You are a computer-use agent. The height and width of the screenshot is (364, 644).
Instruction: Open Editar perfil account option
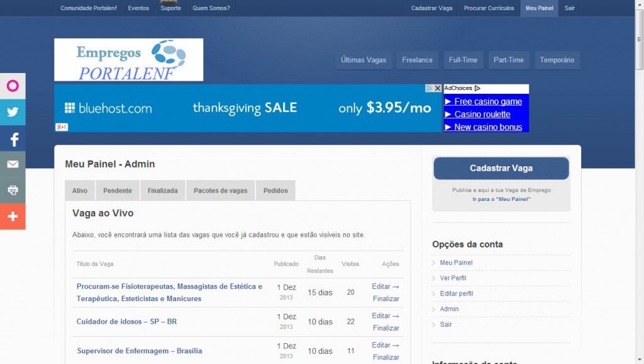pyautogui.click(x=457, y=293)
